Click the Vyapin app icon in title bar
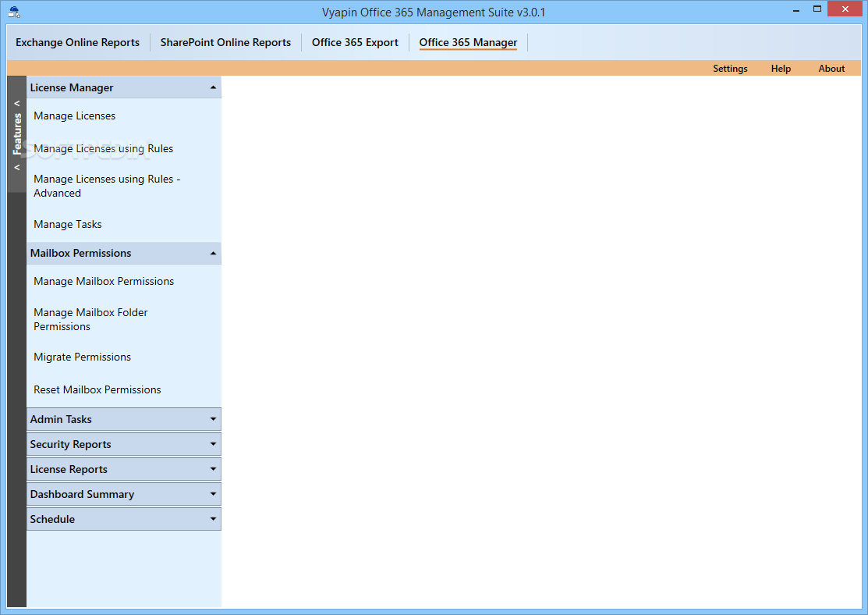The height and width of the screenshot is (615, 868). (x=14, y=12)
